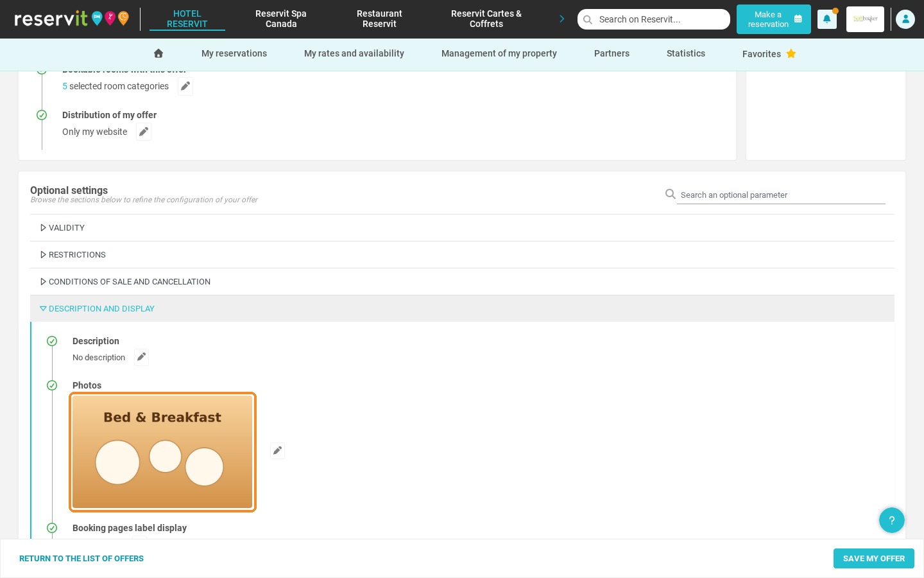This screenshot has width=924, height=578.
Task: Open Partners menu
Action: (612, 53)
